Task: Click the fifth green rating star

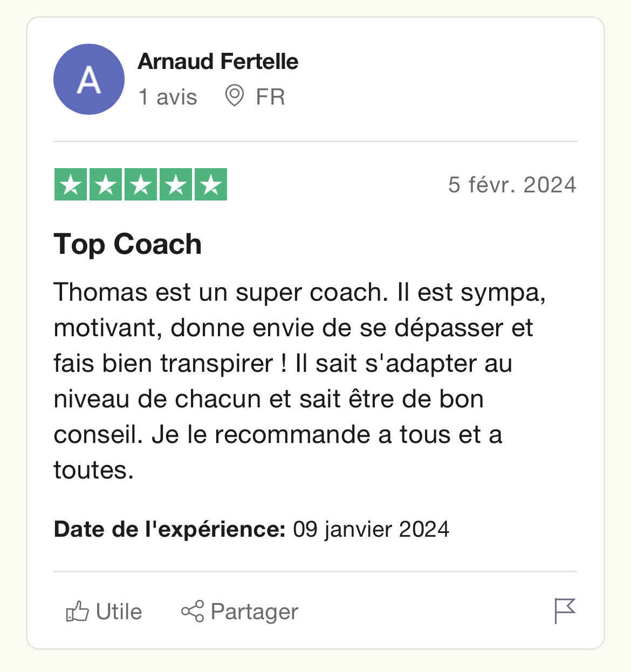Action: 211,184
